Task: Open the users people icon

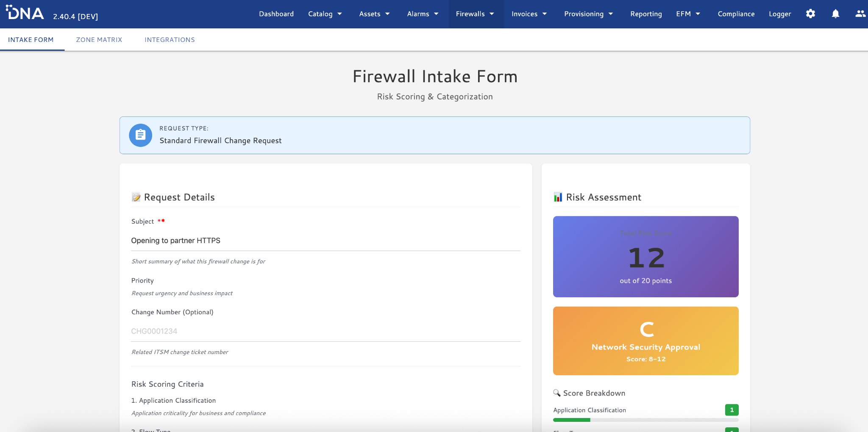Action: [x=860, y=14]
